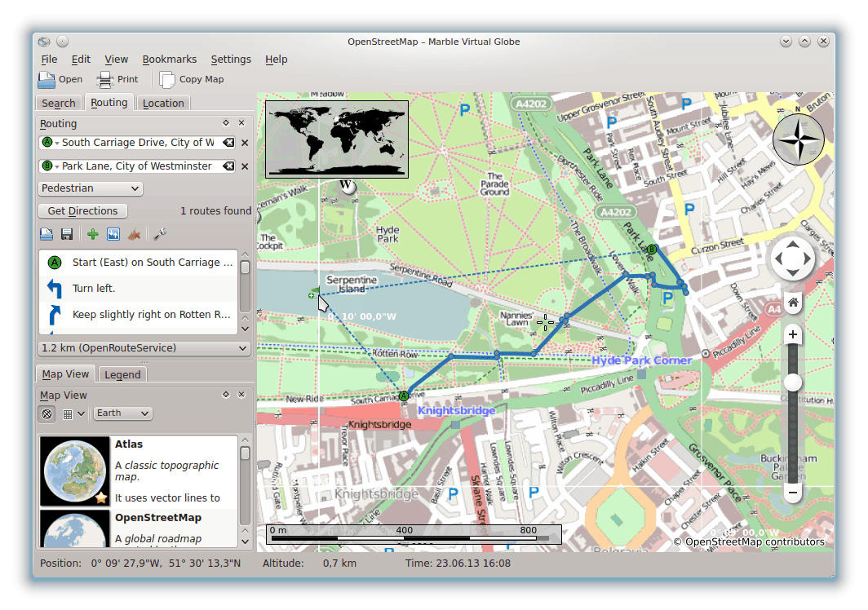Open the Help menu
The width and height of the screenshot is (868, 610).
point(277,60)
